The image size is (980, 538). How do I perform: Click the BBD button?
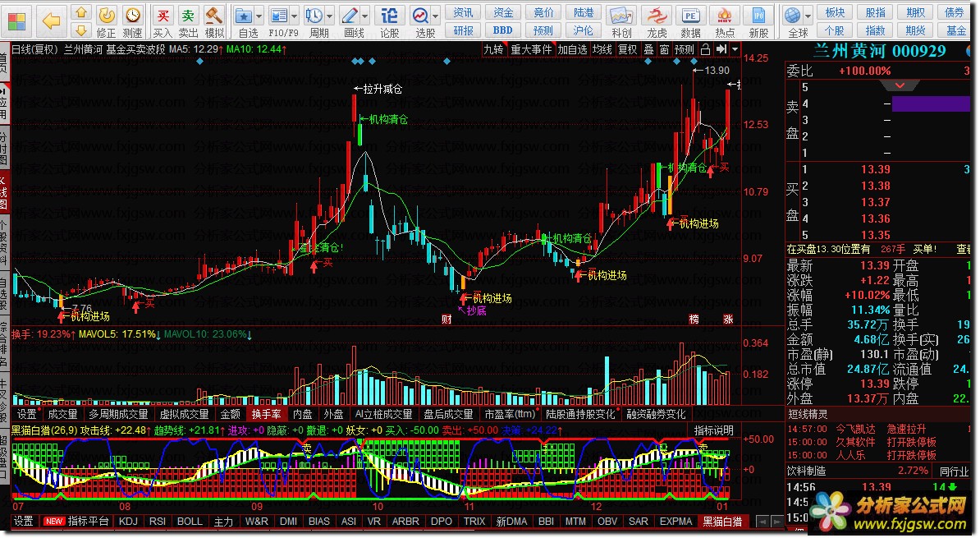pyautogui.click(x=503, y=30)
